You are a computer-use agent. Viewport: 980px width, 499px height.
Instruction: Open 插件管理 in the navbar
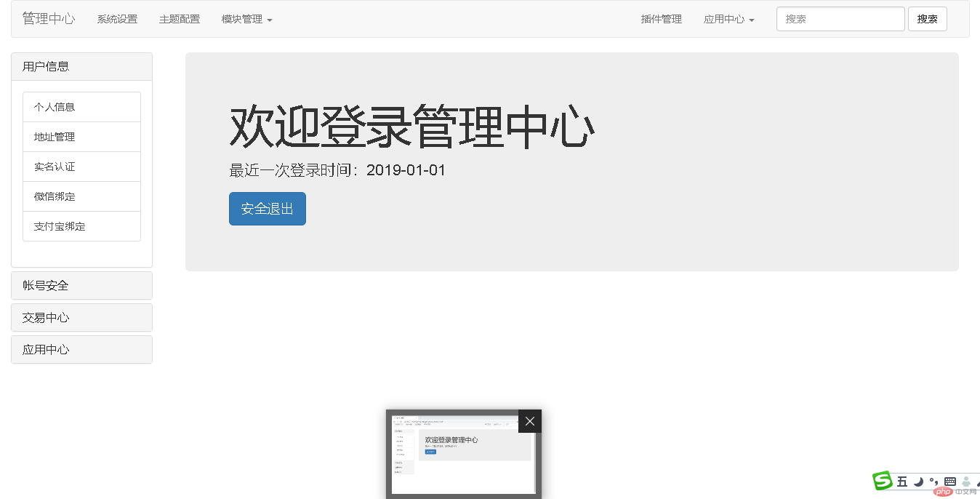coord(662,19)
